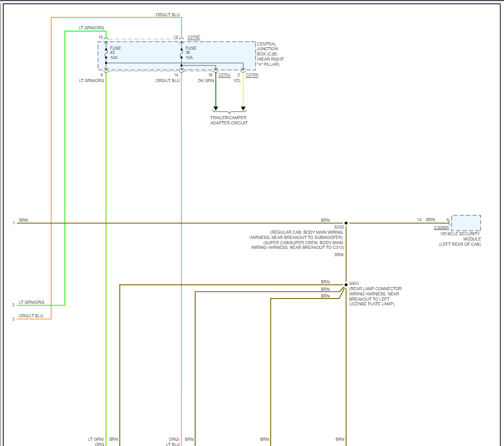
Task: Click the regular cab body harness note
Action: [296, 235]
